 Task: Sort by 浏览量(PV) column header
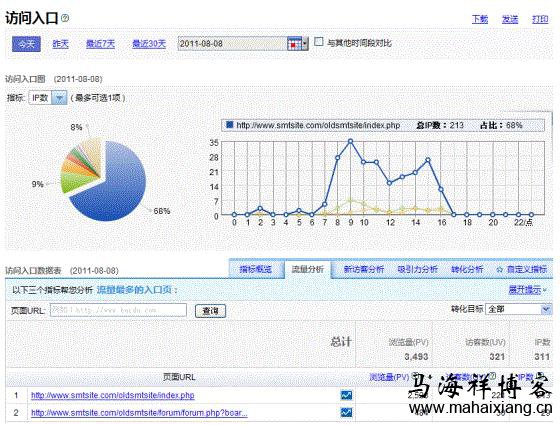pos(389,377)
